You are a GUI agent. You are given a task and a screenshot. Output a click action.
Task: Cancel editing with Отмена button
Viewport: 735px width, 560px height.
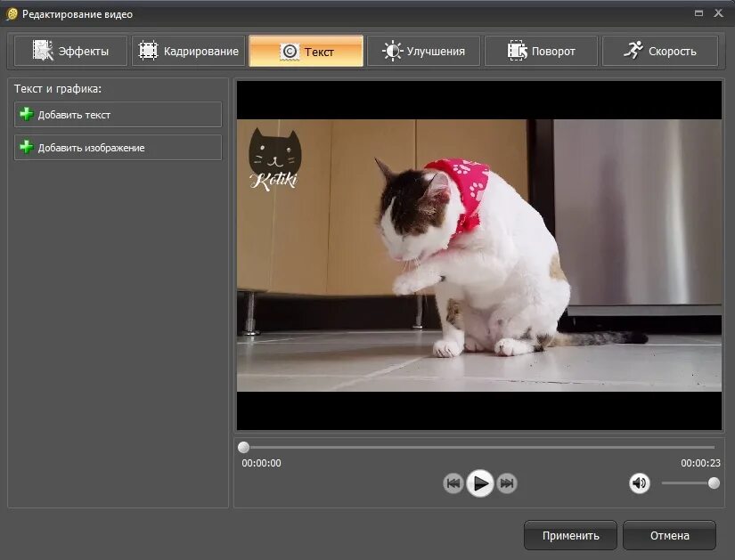[669, 535]
